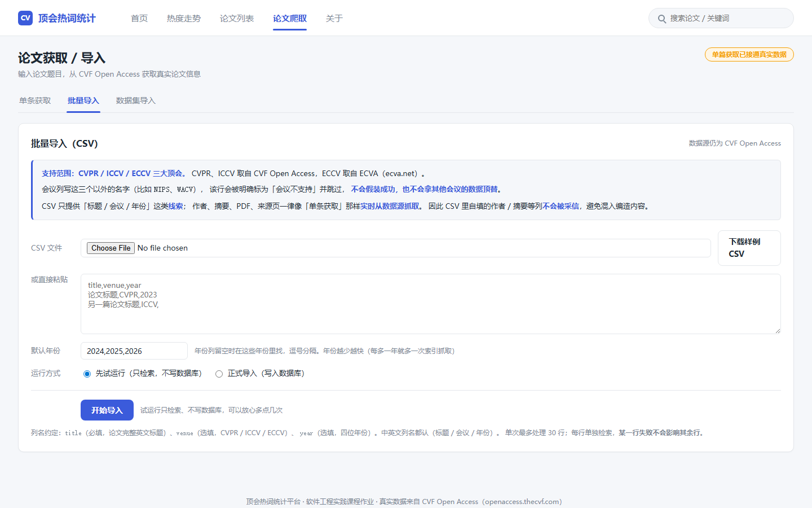
Task: Click into the CSV paste textarea
Action: [x=431, y=304]
